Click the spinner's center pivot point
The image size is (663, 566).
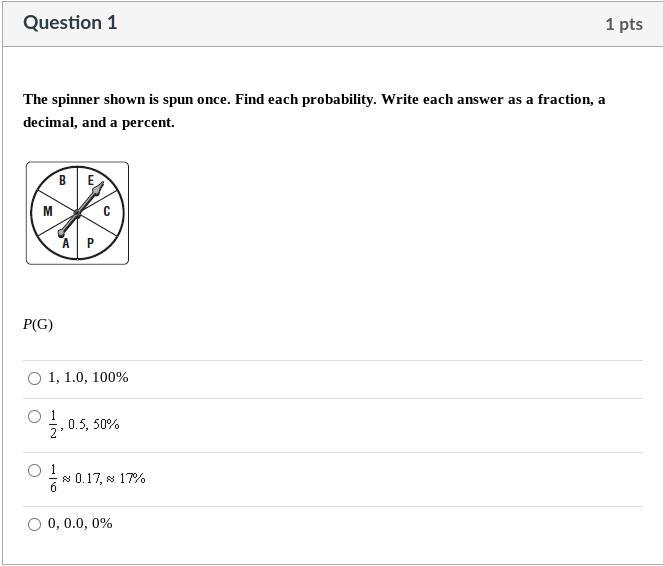[x=77, y=213]
